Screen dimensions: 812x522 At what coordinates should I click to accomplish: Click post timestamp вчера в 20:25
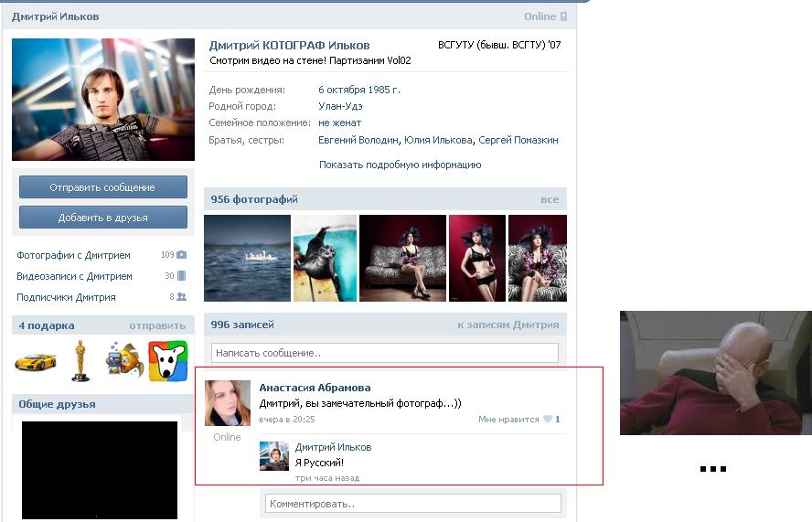pyautogui.click(x=287, y=420)
